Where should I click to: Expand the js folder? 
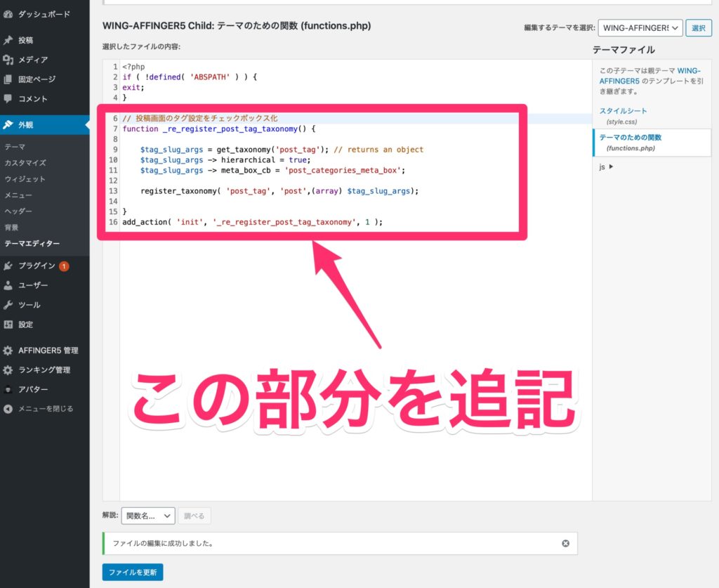[x=606, y=167]
